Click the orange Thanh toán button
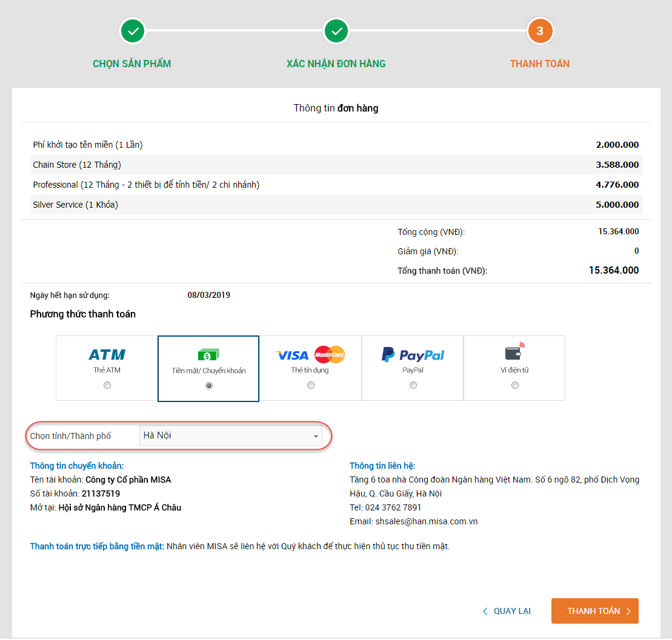This screenshot has height=640, width=672. pos(594,611)
